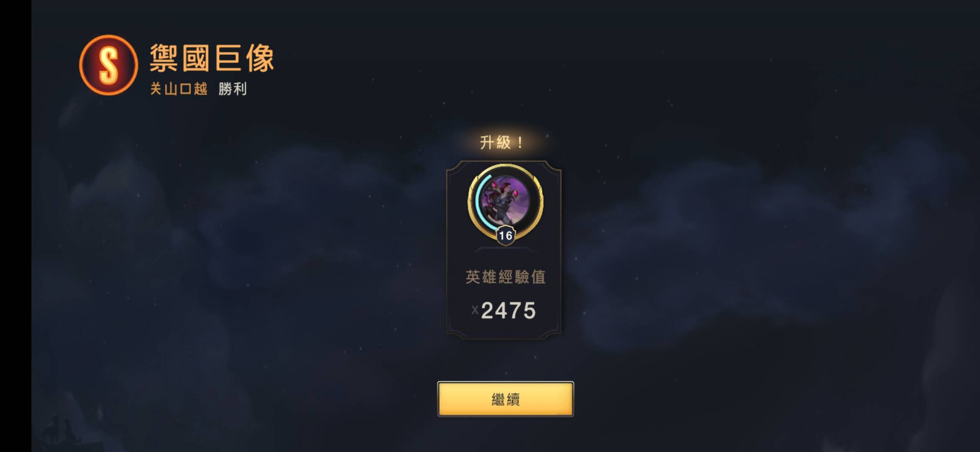980x452 pixels.
Task: Tap the black bar at the left screen edge
Action: pyautogui.click(x=15, y=226)
